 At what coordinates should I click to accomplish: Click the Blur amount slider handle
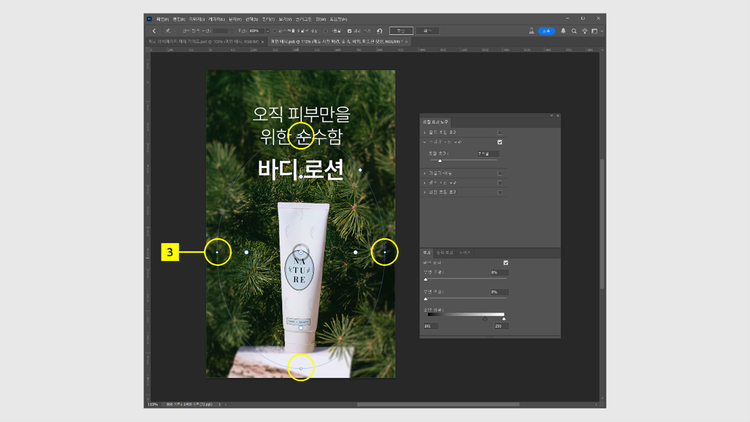coord(440,161)
